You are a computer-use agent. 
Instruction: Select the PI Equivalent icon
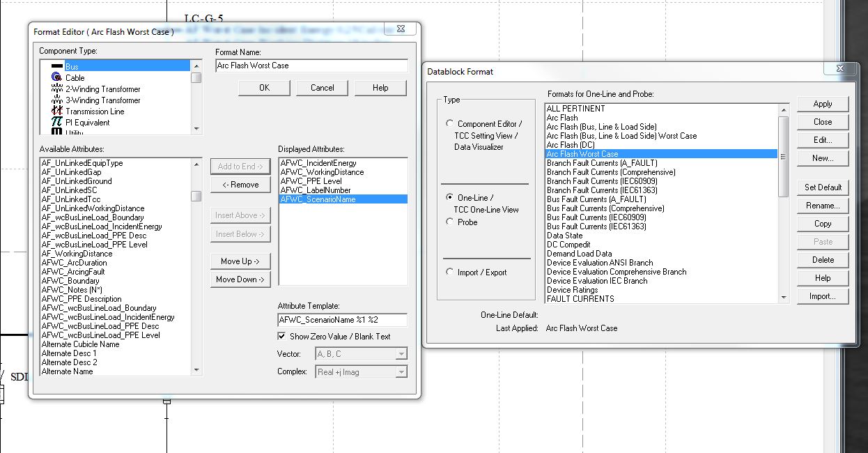[x=57, y=122]
